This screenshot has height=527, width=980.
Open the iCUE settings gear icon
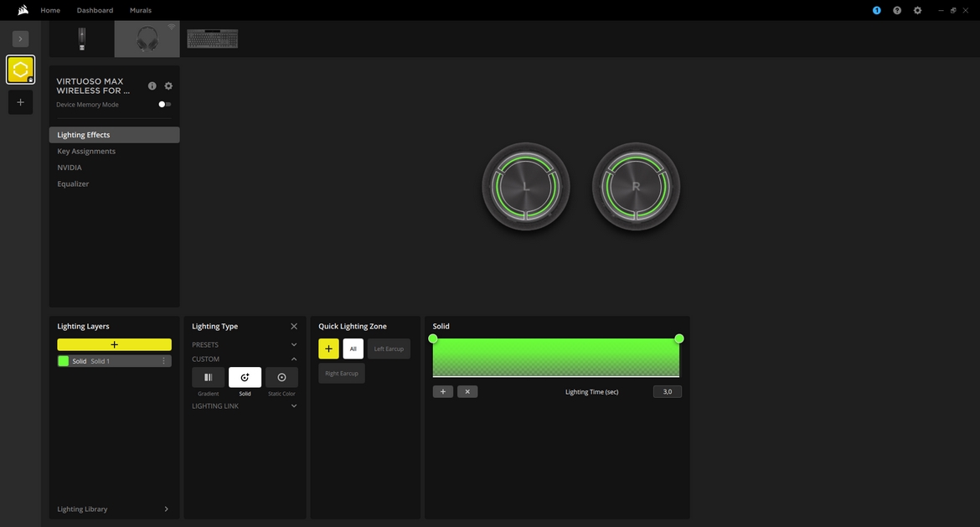coord(917,10)
